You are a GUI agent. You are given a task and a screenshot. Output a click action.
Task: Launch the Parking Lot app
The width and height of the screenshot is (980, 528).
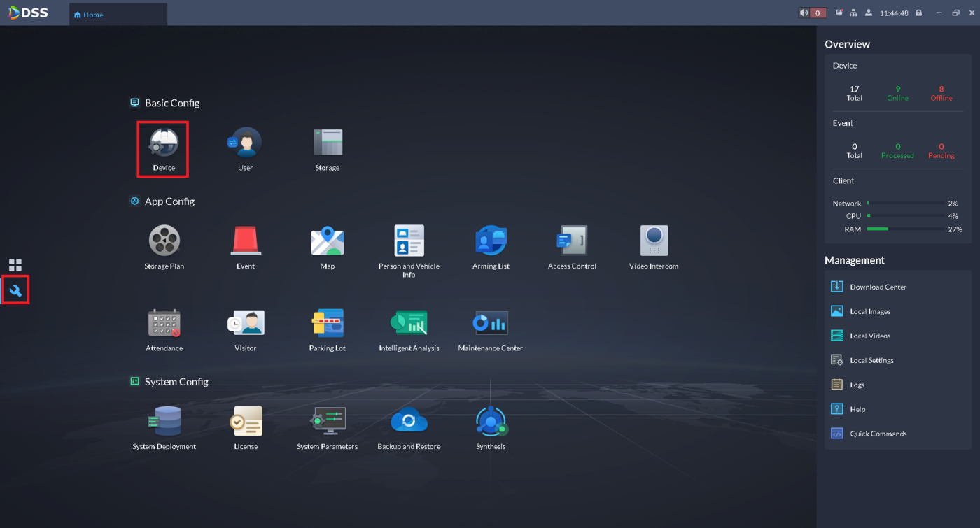coord(327,323)
